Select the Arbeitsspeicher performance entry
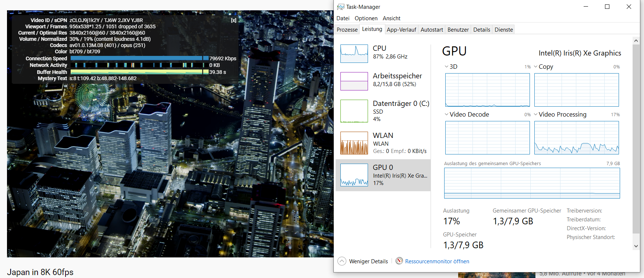The width and height of the screenshot is (644, 278). [383, 81]
